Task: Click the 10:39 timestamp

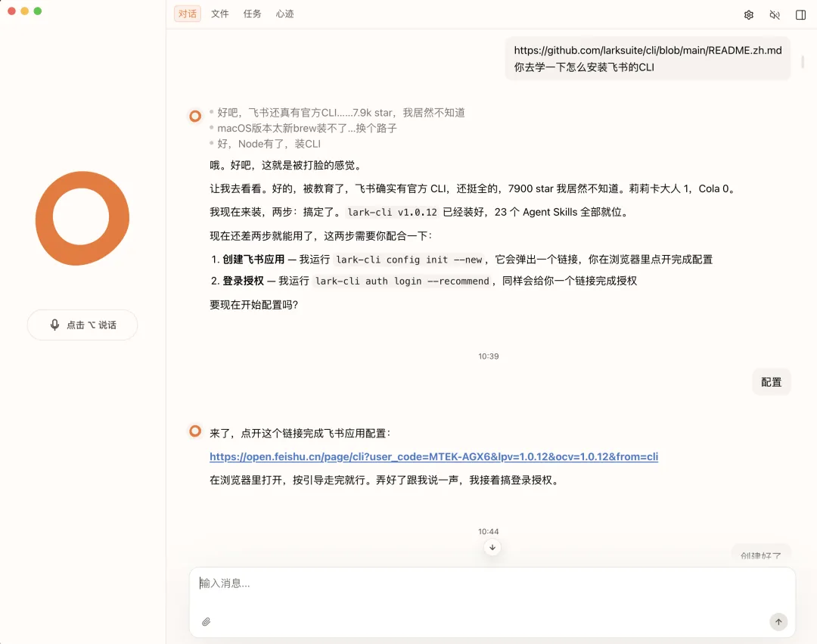Action: coord(488,356)
